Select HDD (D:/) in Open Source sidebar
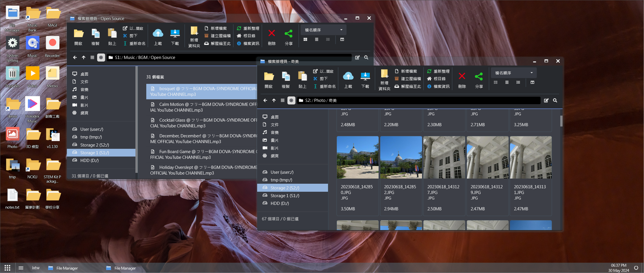This screenshot has width=644, height=273. (x=89, y=161)
